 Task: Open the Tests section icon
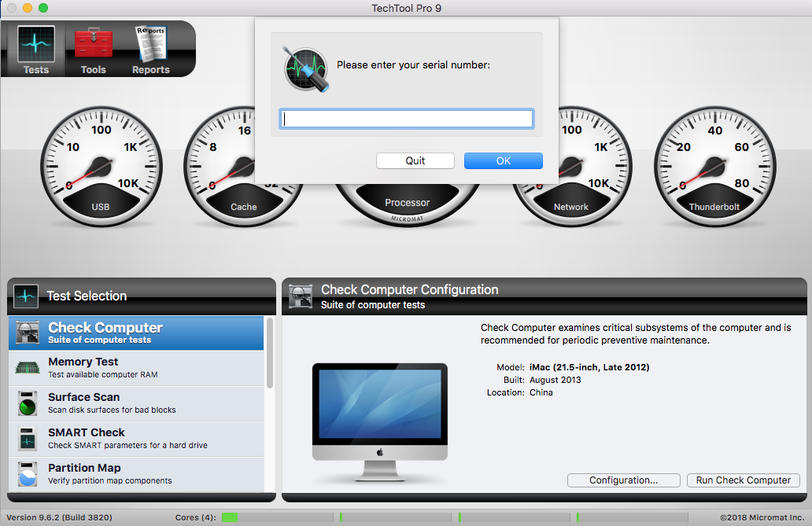coord(36,44)
